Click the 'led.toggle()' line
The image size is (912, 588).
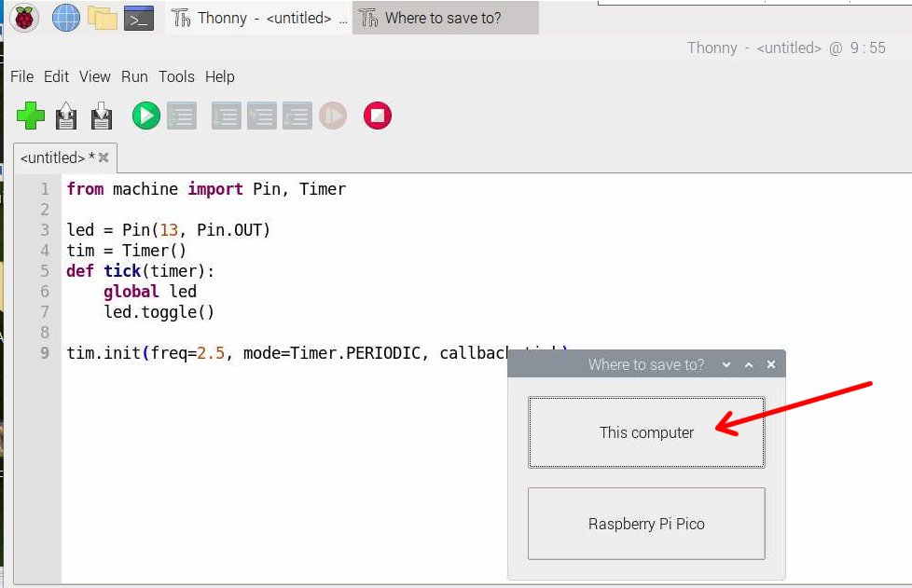[159, 312]
